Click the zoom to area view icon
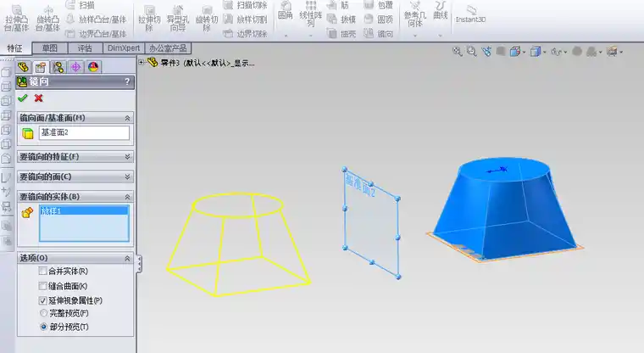 point(471,52)
